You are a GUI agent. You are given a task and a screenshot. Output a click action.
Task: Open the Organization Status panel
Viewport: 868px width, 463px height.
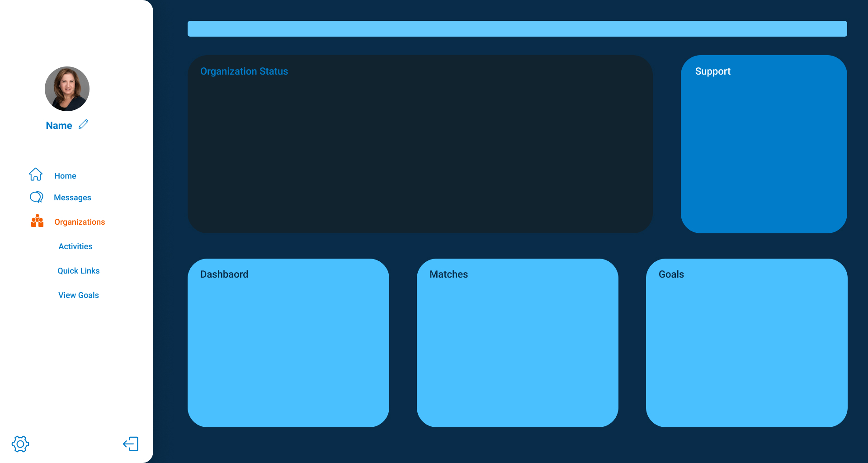[x=420, y=144]
